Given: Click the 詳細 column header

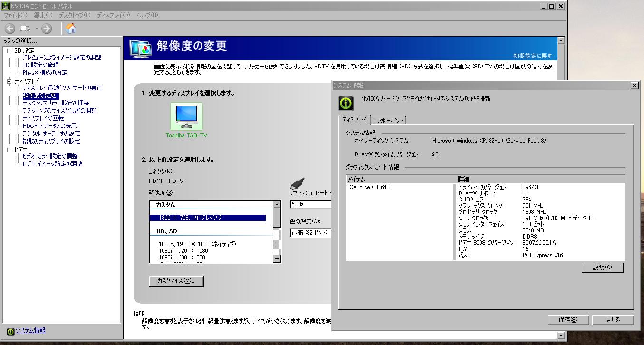Looking at the screenshot, I should tap(540, 179).
